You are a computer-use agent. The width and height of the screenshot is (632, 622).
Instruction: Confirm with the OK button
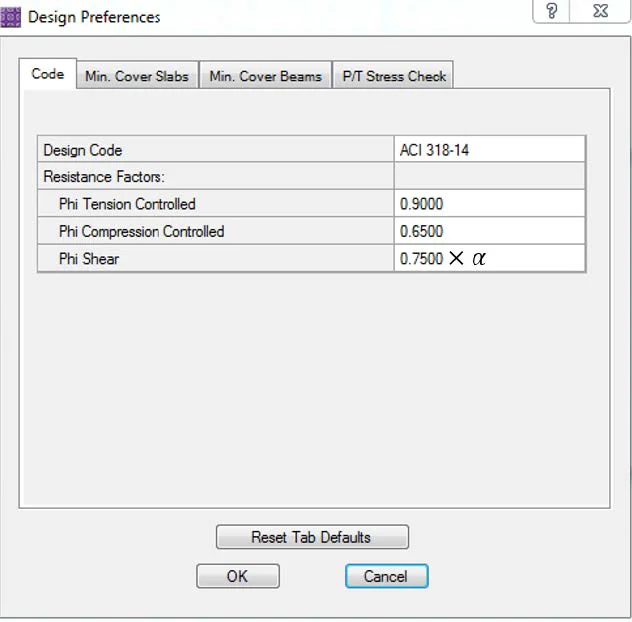click(238, 576)
